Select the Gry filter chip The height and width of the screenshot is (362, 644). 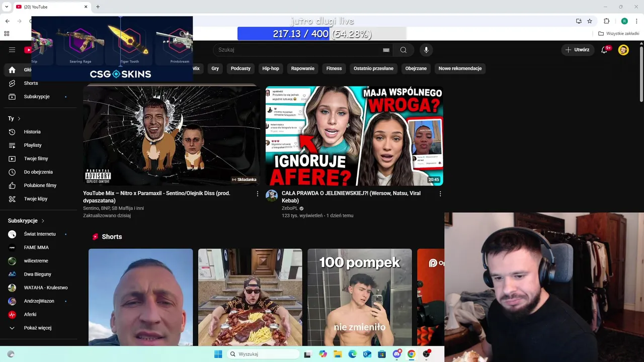pos(215,68)
